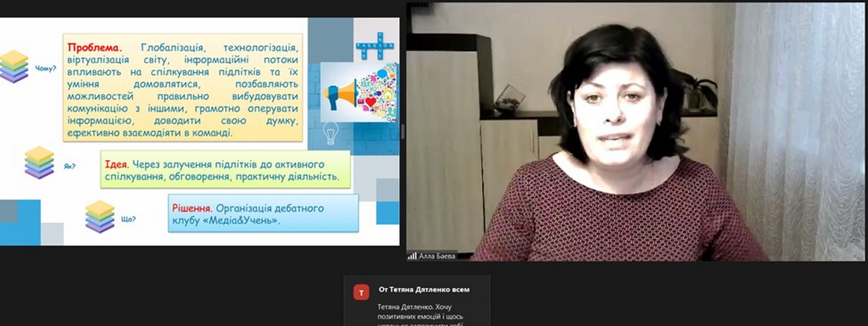Click the "Як?" label on the slide
The width and height of the screenshot is (868, 326).
click(70, 166)
